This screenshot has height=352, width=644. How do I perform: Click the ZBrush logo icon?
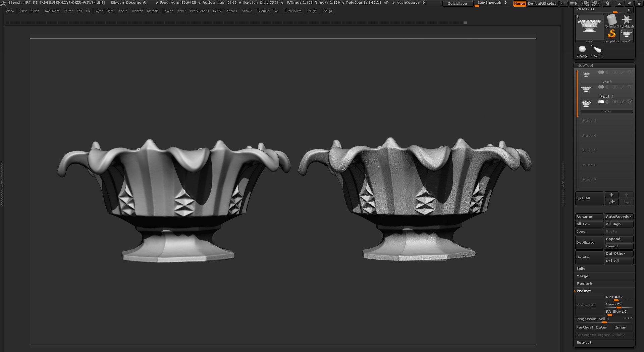pyautogui.click(x=3, y=3)
